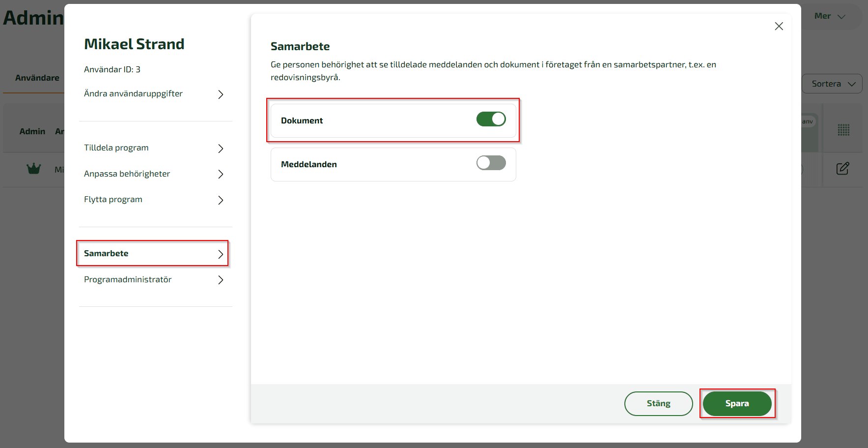Enable the Meddelanden toggle

coord(490,163)
